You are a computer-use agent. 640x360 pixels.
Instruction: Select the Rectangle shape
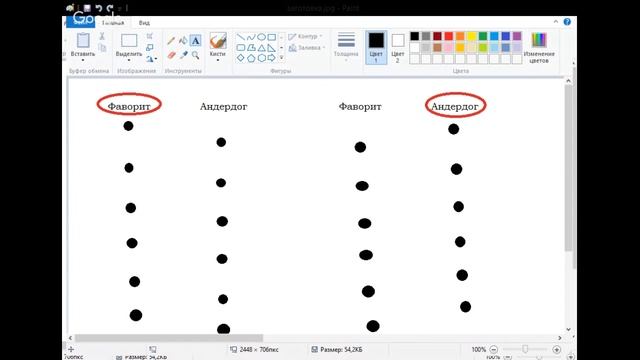[x=271, y=37]
